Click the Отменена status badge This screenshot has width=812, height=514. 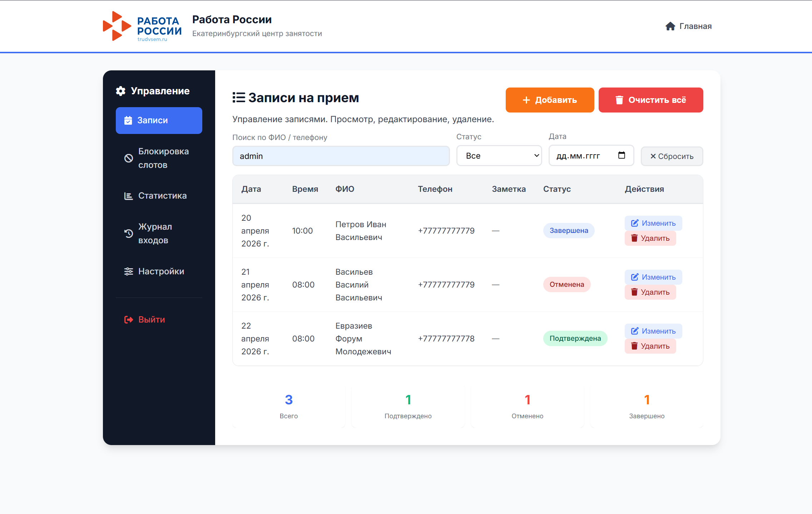point(566,284)
